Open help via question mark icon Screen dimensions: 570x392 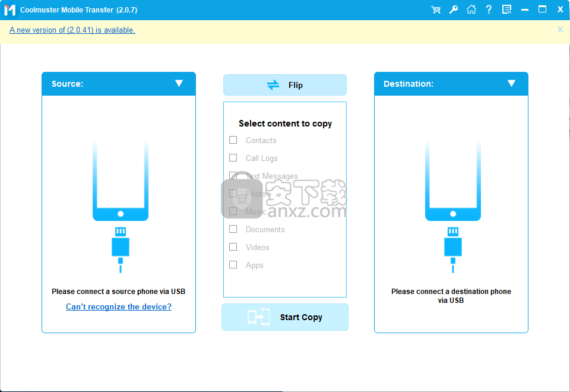click(489, 10)
